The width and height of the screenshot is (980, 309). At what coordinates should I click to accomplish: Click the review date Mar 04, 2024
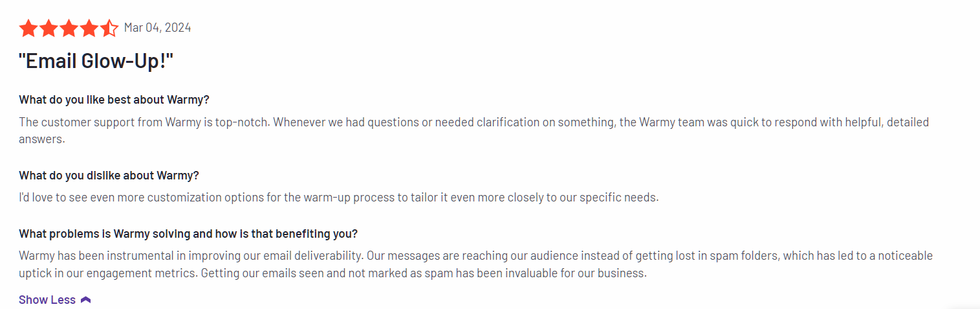tap(157, 27)
